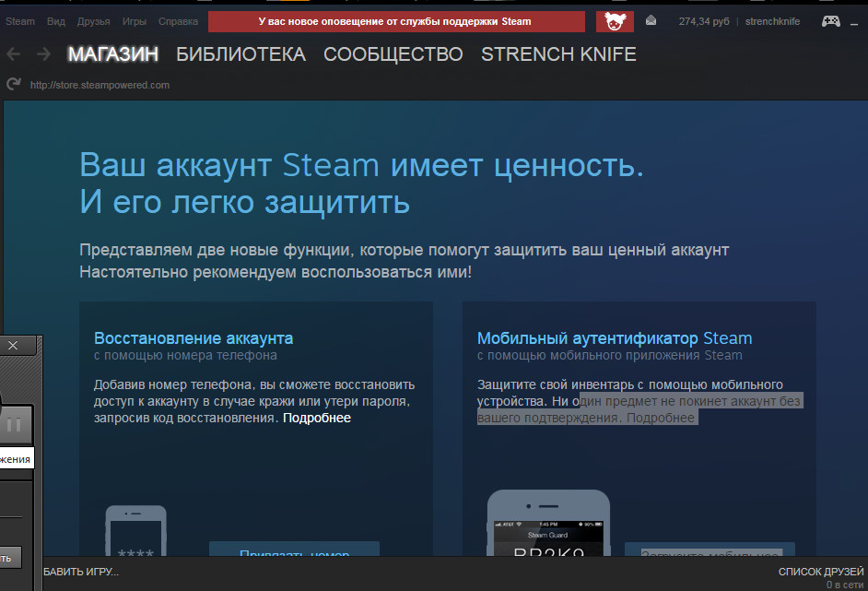This screenshot has width=868, height=591.
Task: Go back with the left arrow
Action: click(x=13, y=54)
